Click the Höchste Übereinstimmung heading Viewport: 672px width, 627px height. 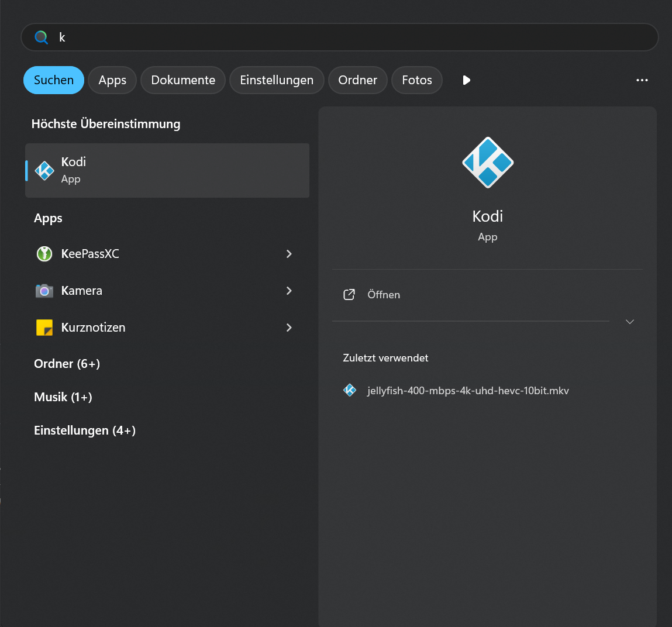[106, 124]
